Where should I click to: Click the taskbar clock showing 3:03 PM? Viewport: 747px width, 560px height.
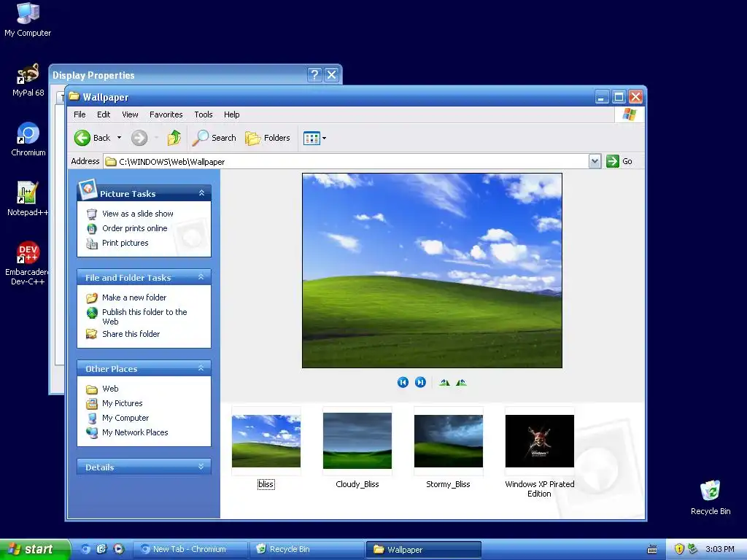720,550
